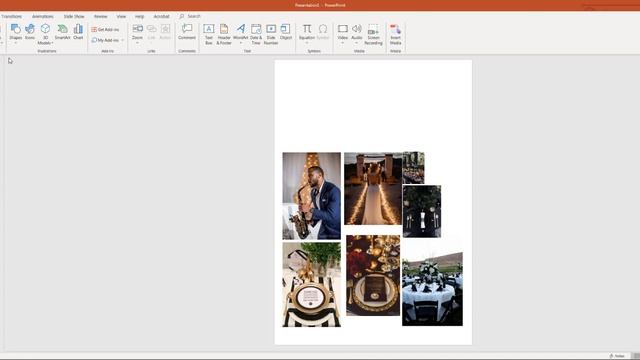Insert a SmartArt graphic
Viewport: 640px width, 360px height.
[x=62, y=32]
